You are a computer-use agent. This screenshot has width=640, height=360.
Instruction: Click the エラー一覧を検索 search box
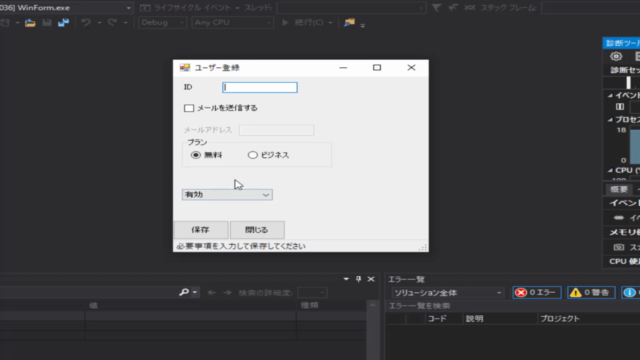coord(513,306)
